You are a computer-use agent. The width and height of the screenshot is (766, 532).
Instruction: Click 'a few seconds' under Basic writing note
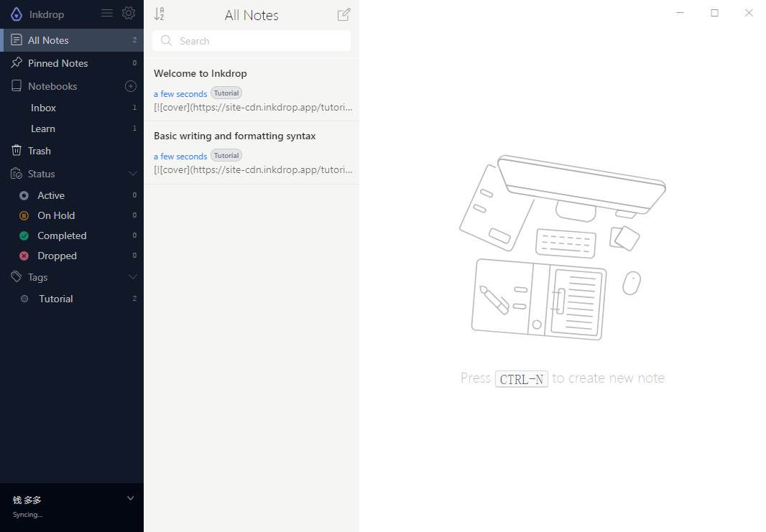click(180, 157)
